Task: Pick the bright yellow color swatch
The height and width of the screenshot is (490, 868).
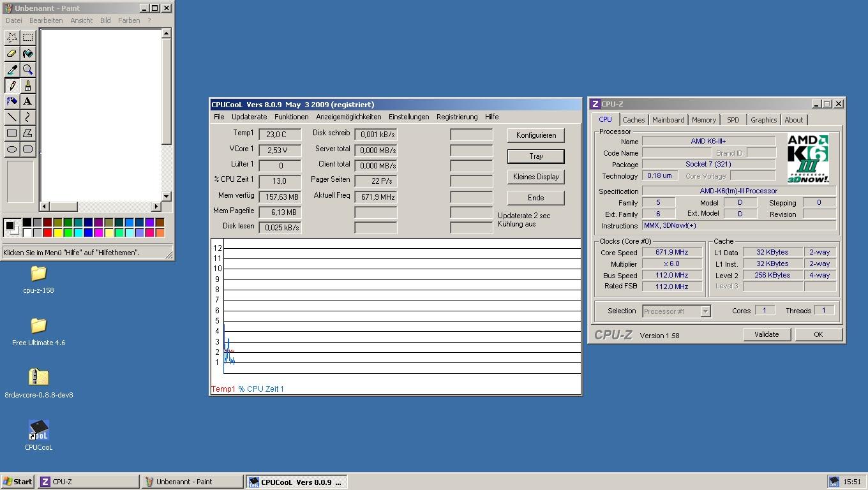Action: click(x=57, y=232)
